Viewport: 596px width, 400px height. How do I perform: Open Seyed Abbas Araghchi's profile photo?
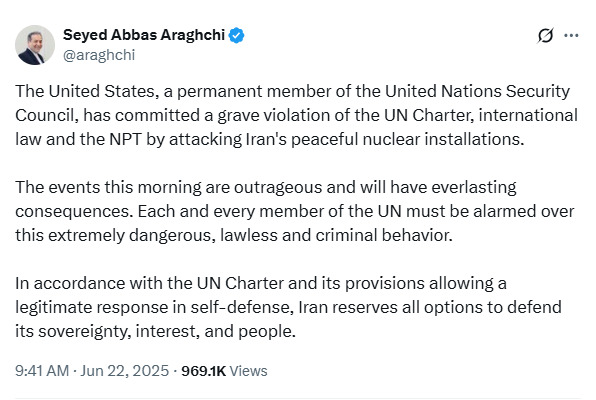[x=35, y=45]
